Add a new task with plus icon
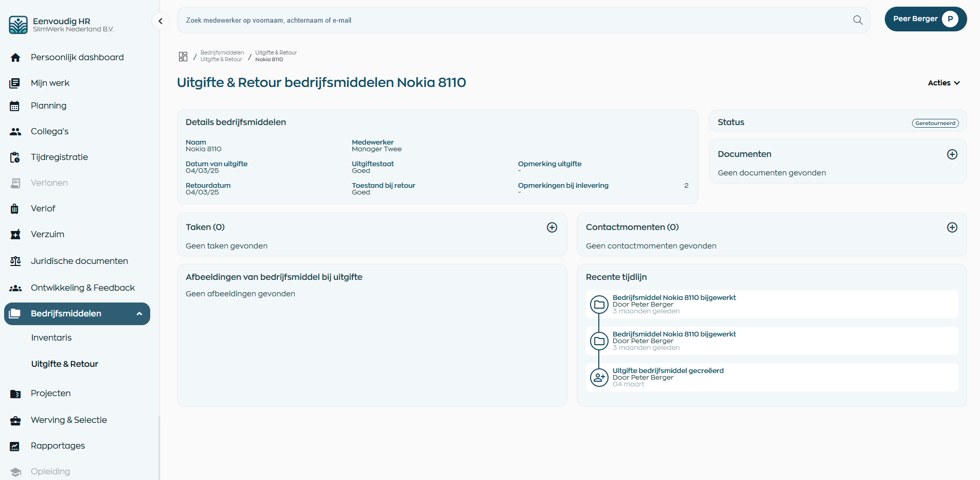This screenshot has height=480, width=980. (x=551, y=227)
